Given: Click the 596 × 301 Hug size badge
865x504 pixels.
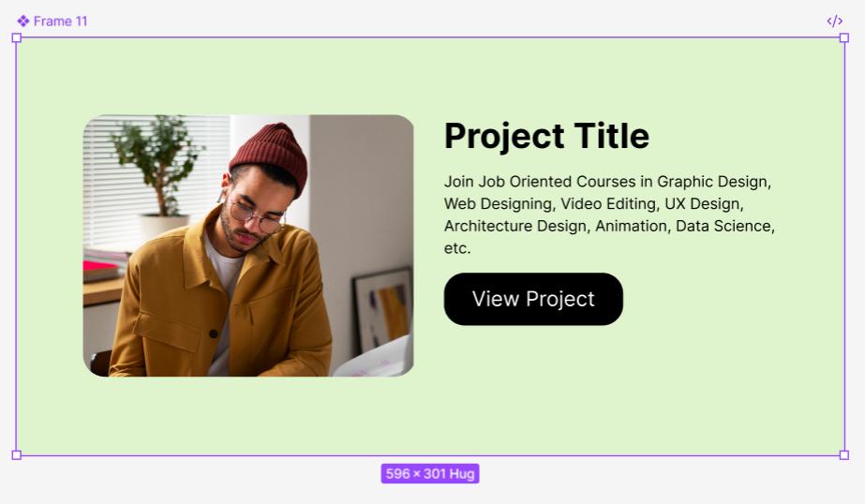Looking at the screenshot, I should (430, 474).
